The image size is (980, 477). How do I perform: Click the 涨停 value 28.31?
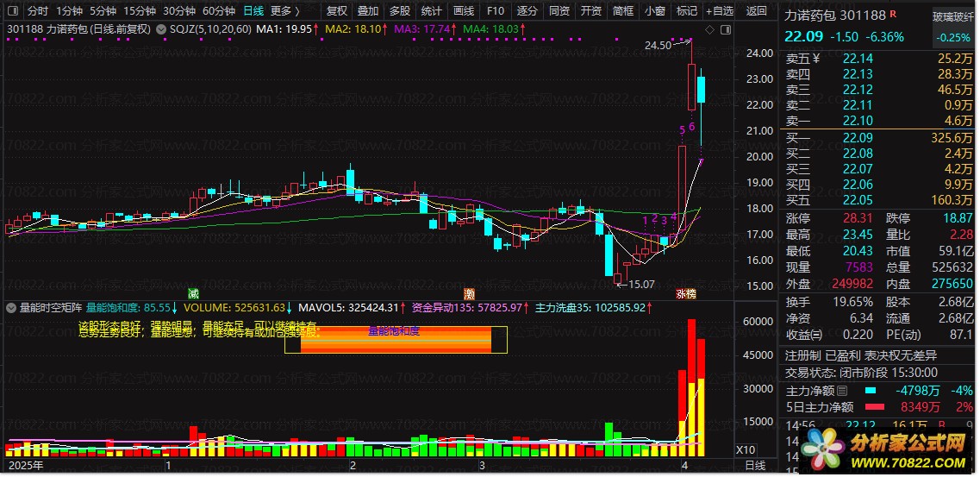click(x=858, y=218)
